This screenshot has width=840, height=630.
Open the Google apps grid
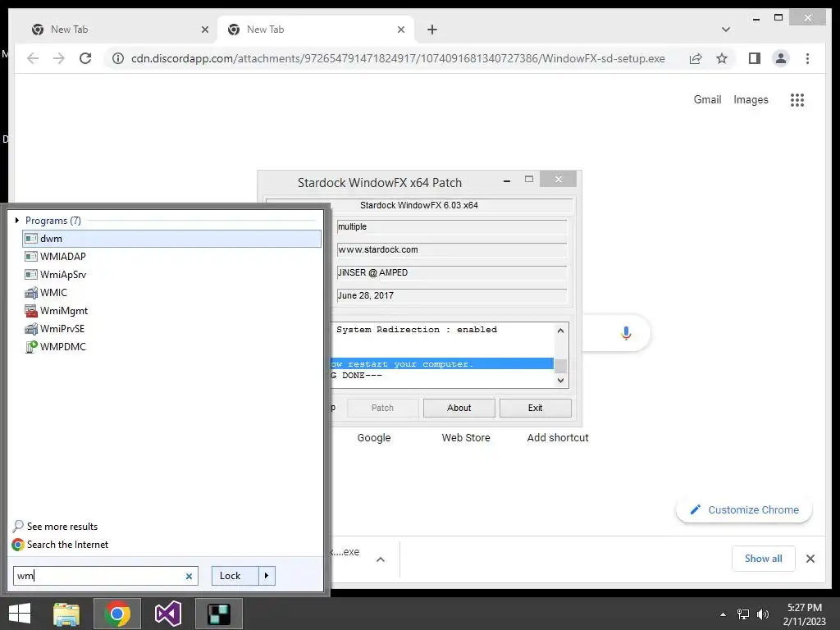797,99
